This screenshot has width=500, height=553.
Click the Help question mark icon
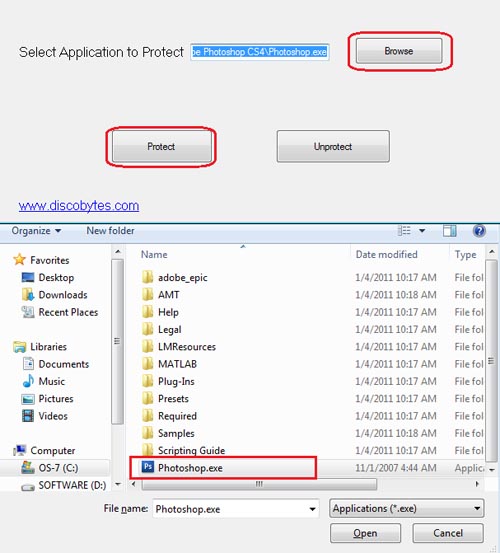tap(479, 231)
